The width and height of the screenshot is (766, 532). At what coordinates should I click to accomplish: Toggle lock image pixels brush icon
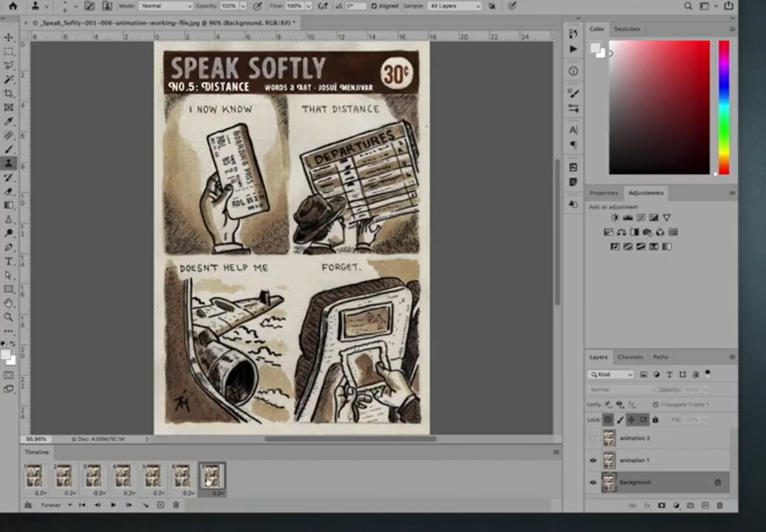pos(620,419)
